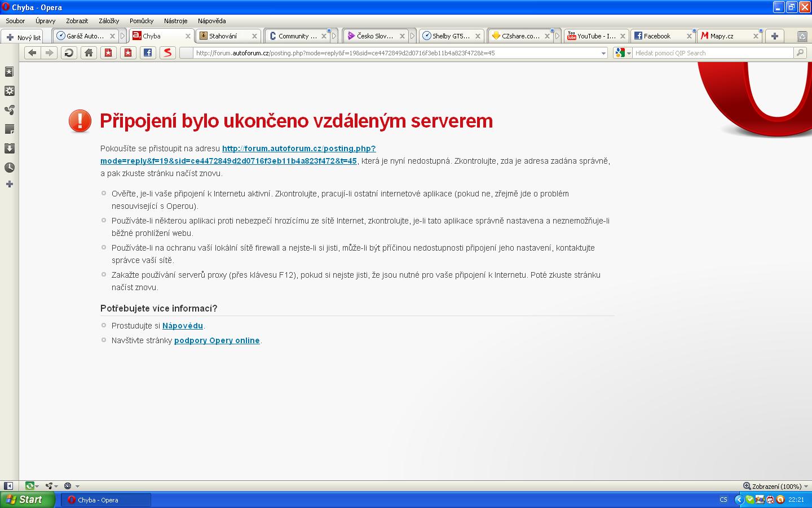Image resolution: width=812 pixels, height=508 pixels.
Task: Open the Home page button
Action: [89, 52]
